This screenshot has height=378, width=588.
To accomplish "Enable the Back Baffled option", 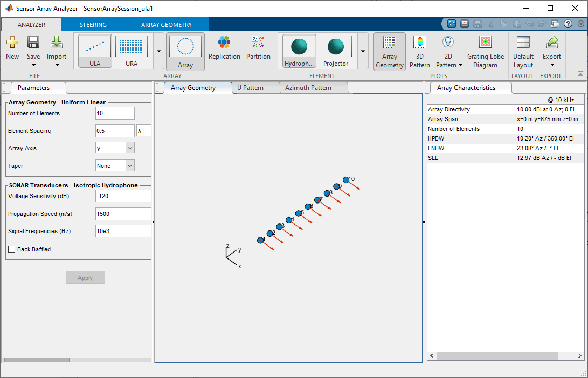I will click(11, 249).
